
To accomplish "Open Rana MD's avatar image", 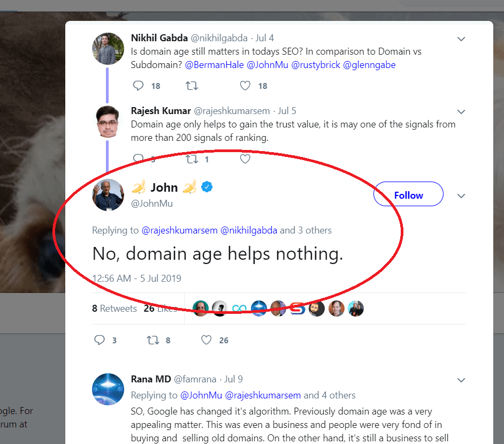I will [108, 389].
